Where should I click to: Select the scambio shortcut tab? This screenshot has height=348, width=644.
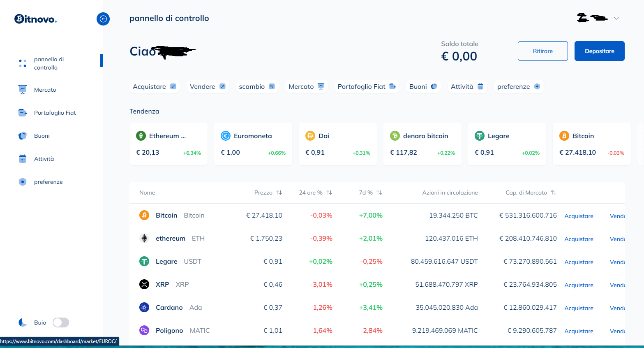click(x=257, y=86)
